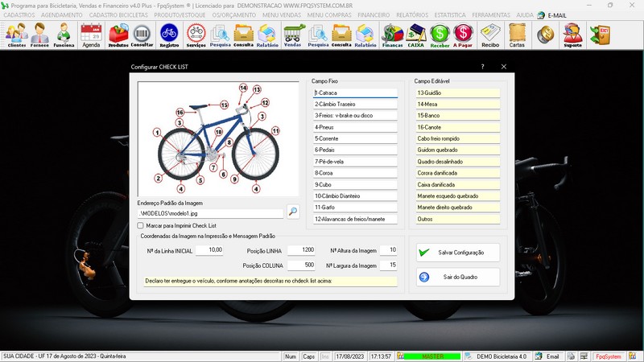Click the 1-Catraca fixed field
Image resolution: width=644 pixels, height=362 pixels.
pos(355,93)
